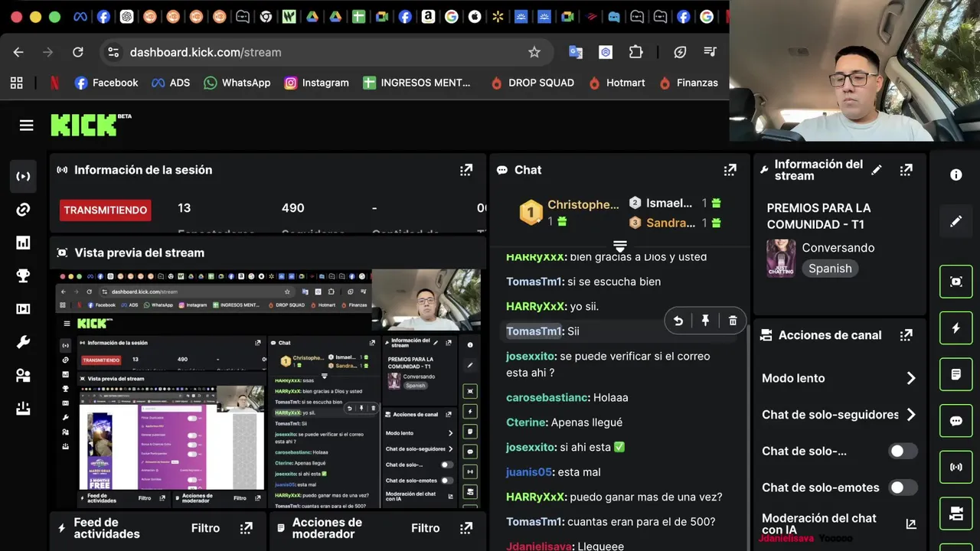Pop out the Acciones de moderador panel
980x551 pixels.
[466, 528]
